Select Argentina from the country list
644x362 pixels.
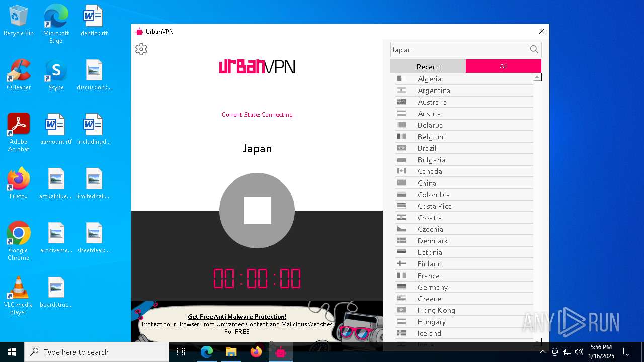click(464, 90)
